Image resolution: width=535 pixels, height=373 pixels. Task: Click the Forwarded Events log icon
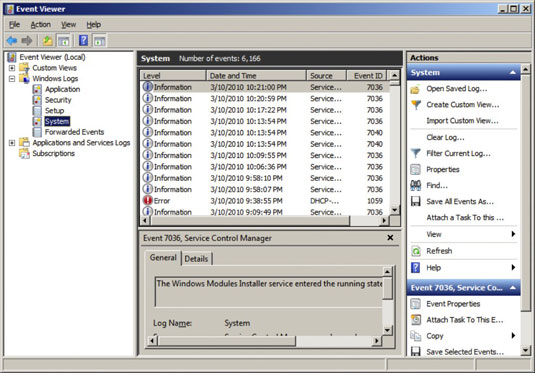coord(37,132)
